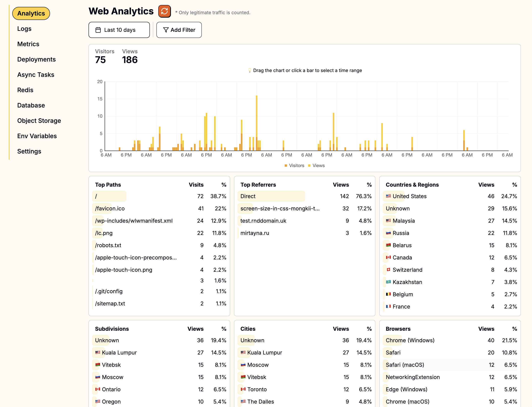This screenshot has width=532, height=407.
Task: Select Vitebsk in Subdivisions list
Action: (x=159, y=365)
